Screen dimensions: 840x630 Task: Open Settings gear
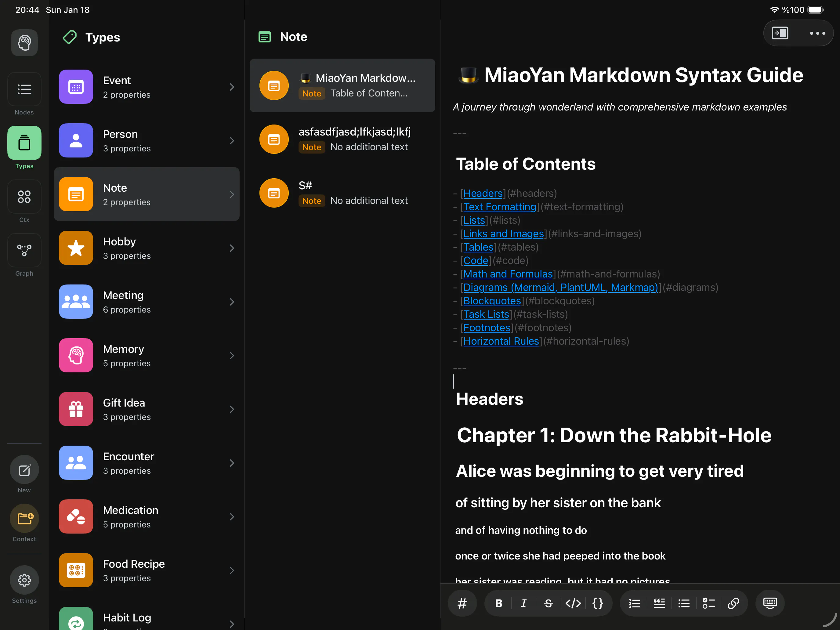pos(24,580)
